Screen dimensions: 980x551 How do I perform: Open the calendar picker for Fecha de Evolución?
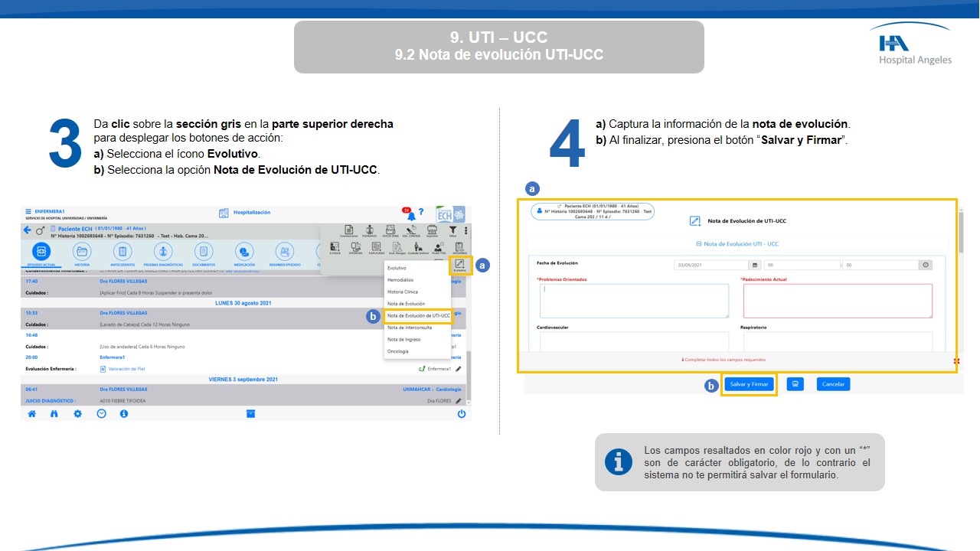coord(756,265)
